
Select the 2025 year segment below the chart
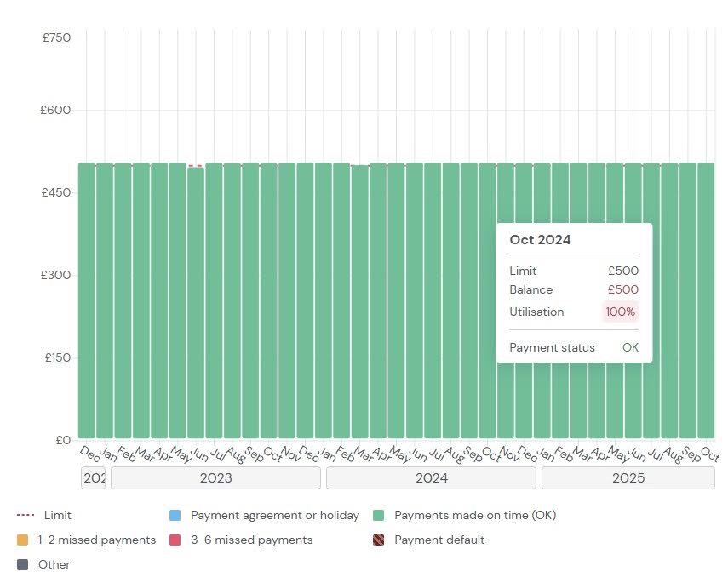(628, 478)
